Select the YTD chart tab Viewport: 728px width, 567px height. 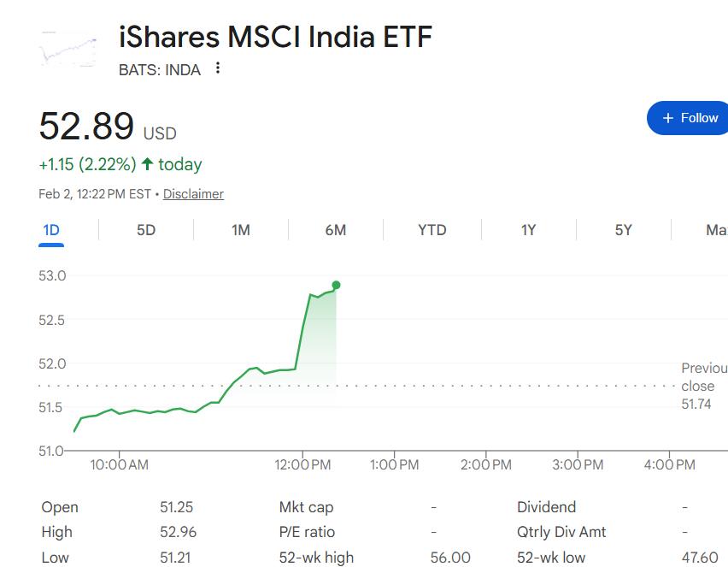tap(432, 230)
